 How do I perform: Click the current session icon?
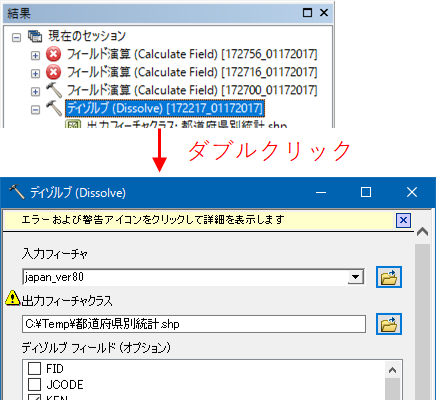pos(35,36)
